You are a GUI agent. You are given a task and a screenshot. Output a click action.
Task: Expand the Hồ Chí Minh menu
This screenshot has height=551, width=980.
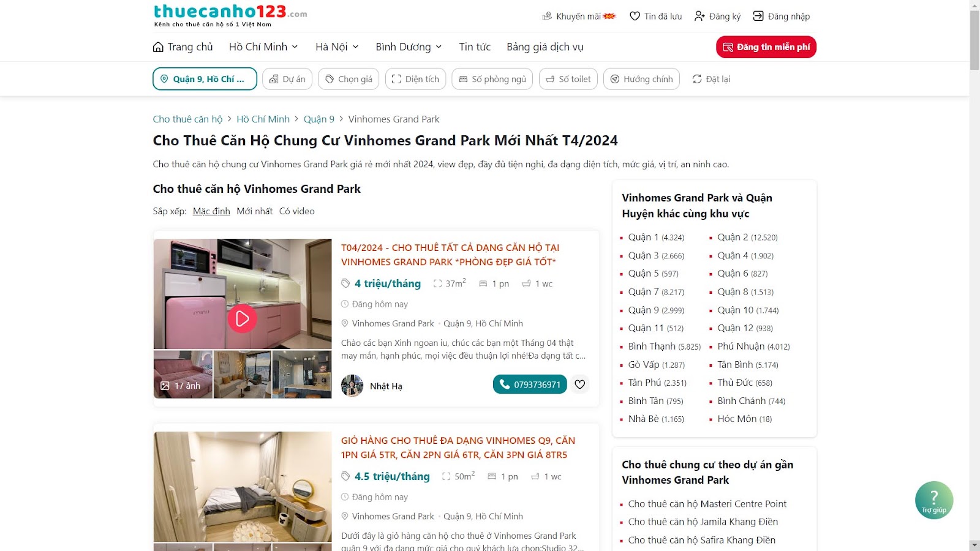pyautogui.click(x=264, y=47)
